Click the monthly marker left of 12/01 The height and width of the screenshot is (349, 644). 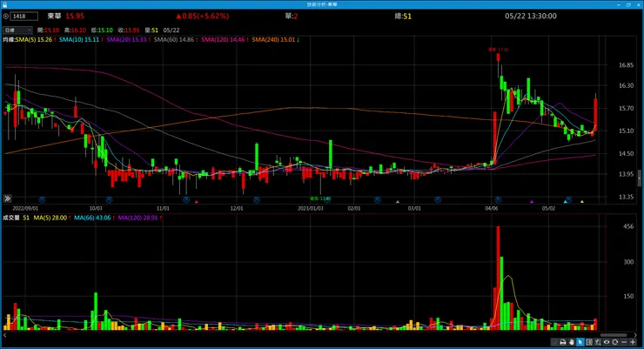186,199
